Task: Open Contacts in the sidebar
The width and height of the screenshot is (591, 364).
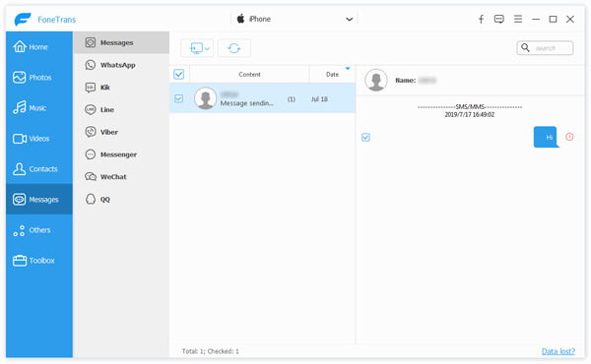Action: pos(39,168)
